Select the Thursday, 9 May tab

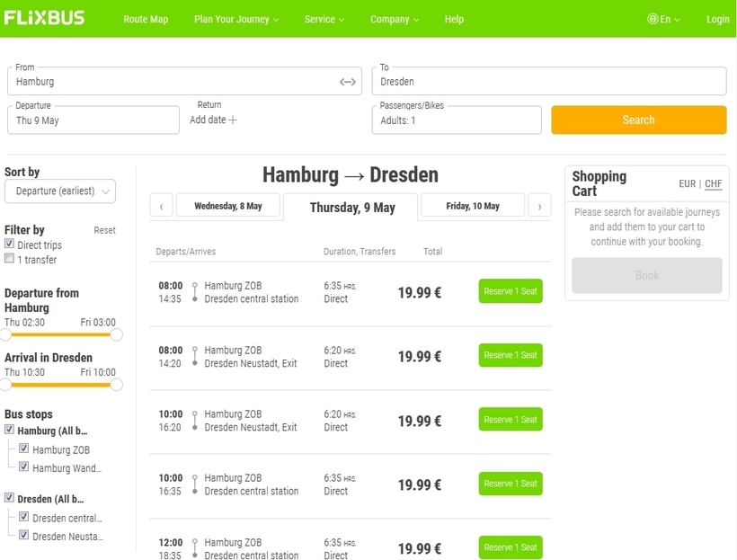tap(352, 208)
